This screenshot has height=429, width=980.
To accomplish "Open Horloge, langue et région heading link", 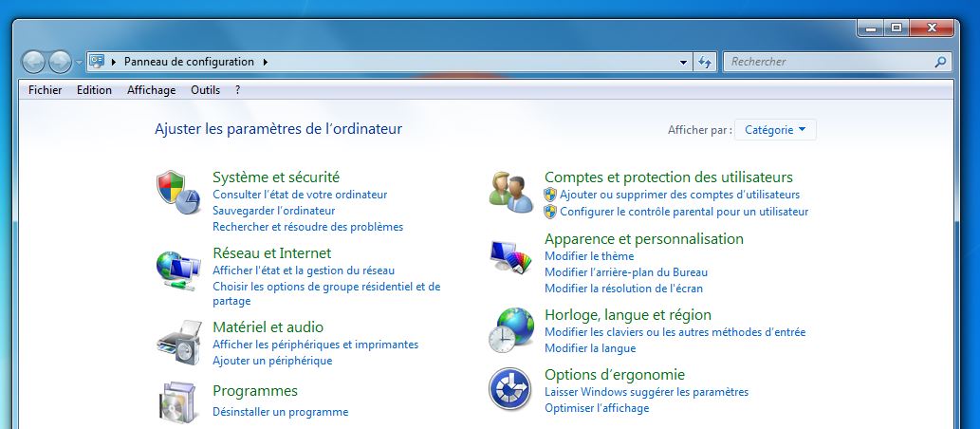I will (x=628, y=315).
